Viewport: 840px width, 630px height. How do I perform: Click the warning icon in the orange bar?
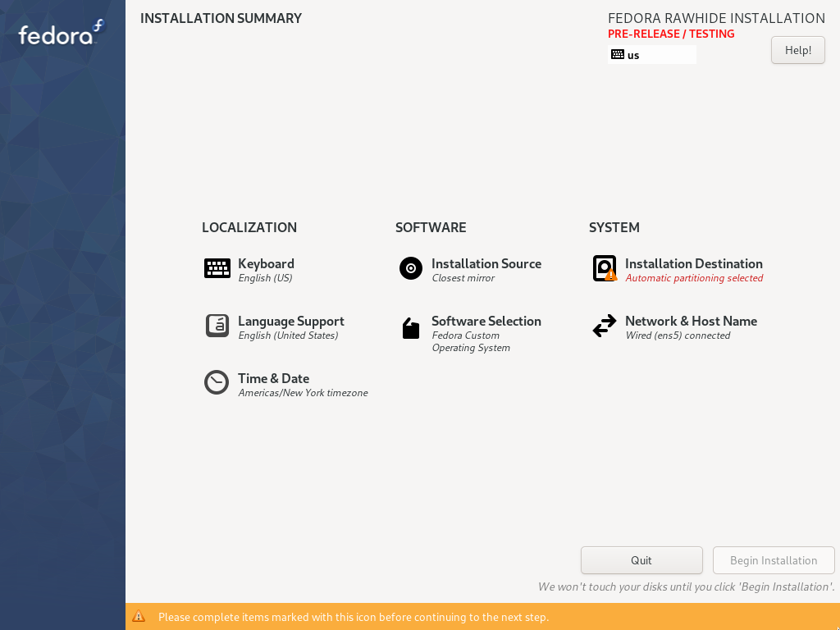point(138,617)
